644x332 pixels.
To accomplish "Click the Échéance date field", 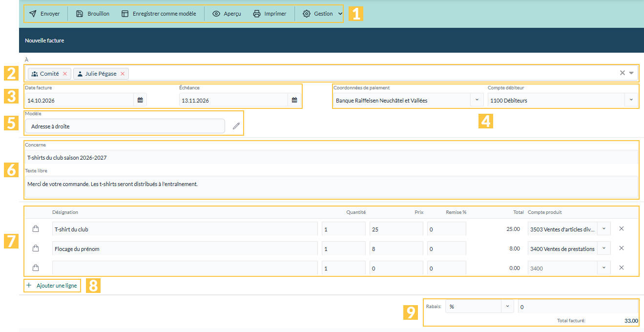I will click(233, 100).
